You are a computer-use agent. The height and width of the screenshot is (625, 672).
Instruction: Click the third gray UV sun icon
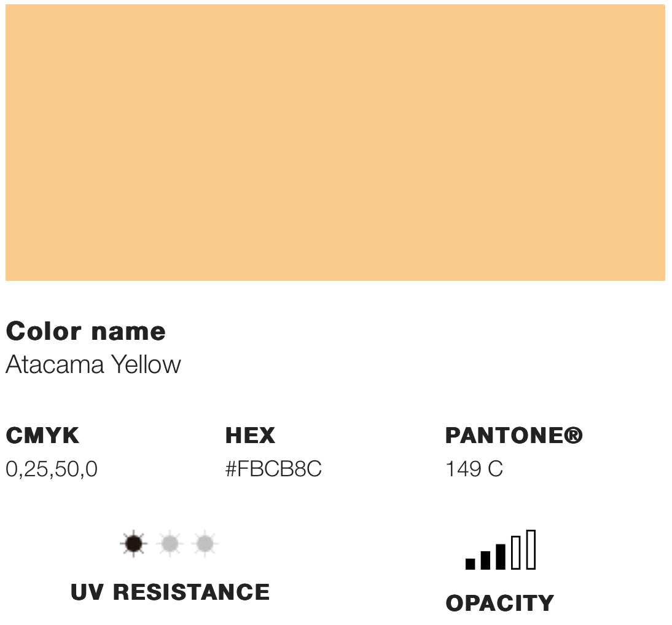pos(205,544)
